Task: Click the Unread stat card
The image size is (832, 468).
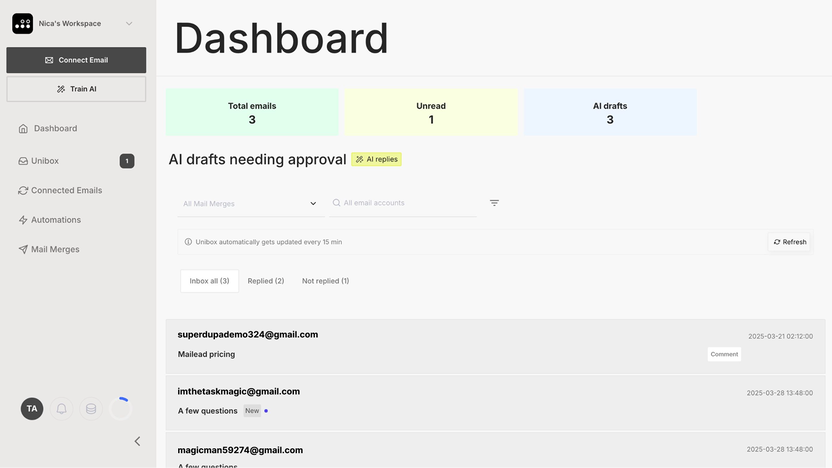Action: [x=431, y=112]
